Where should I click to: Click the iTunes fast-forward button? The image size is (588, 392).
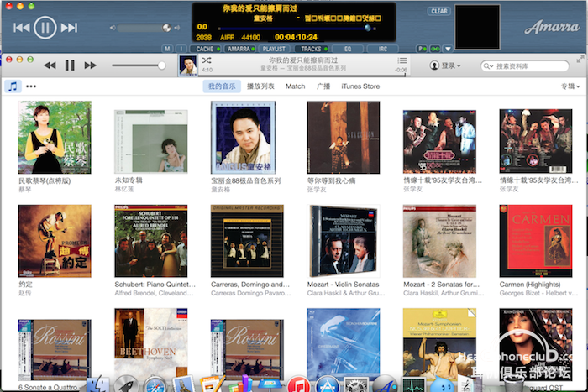coord(90,65)
